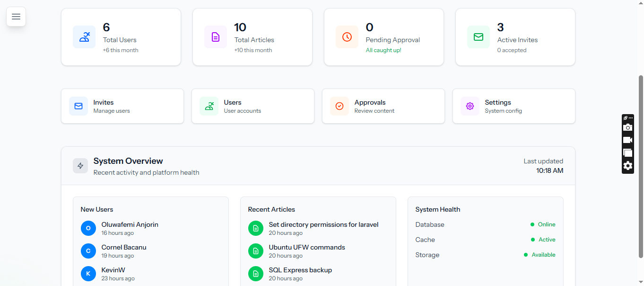Click the overlapping windows icon in side toolbar
644x286 pixels.
(627, 153)
